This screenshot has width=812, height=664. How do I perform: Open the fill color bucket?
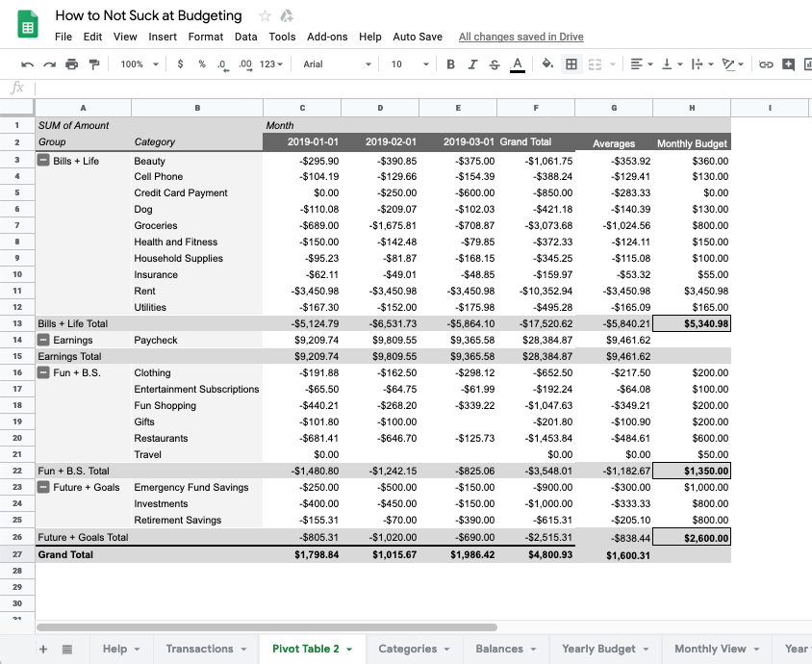click(547, 64)
